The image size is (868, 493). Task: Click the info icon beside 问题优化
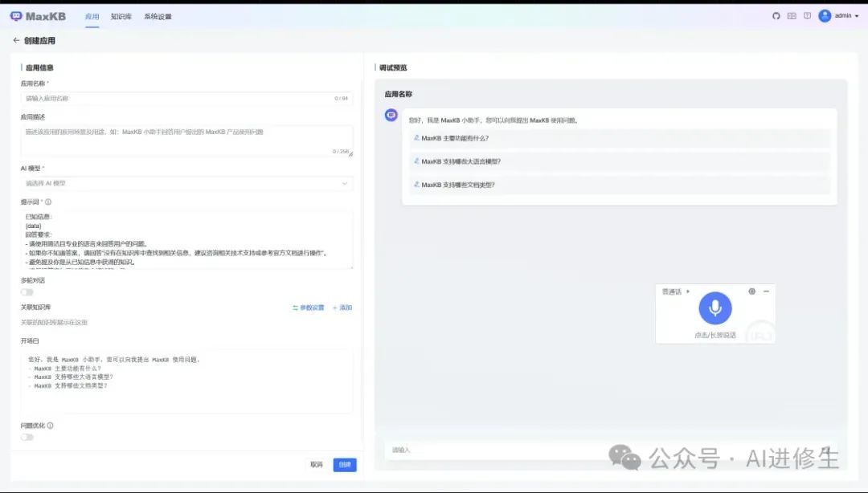click(x=51, y=426)
